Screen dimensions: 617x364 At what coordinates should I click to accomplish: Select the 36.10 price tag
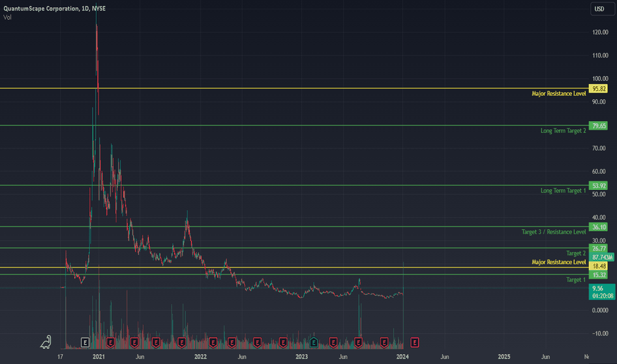[x=598, y=227]
